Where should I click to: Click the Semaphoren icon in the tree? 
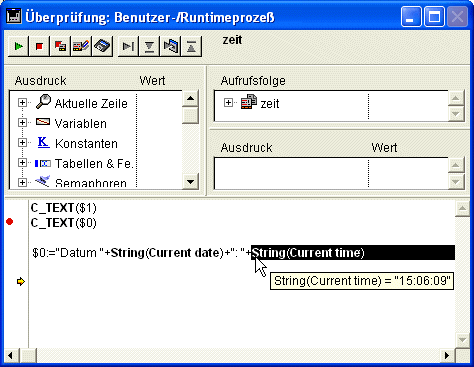click(x=43, y=181)
